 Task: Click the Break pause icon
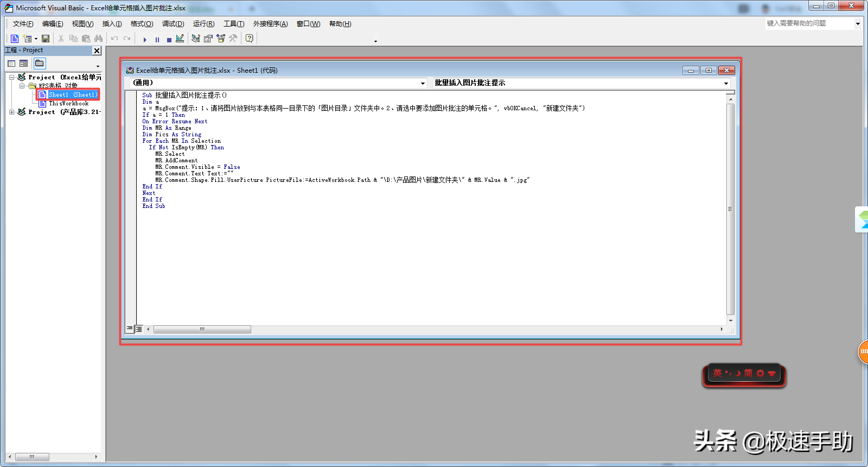tap(157, 39)
